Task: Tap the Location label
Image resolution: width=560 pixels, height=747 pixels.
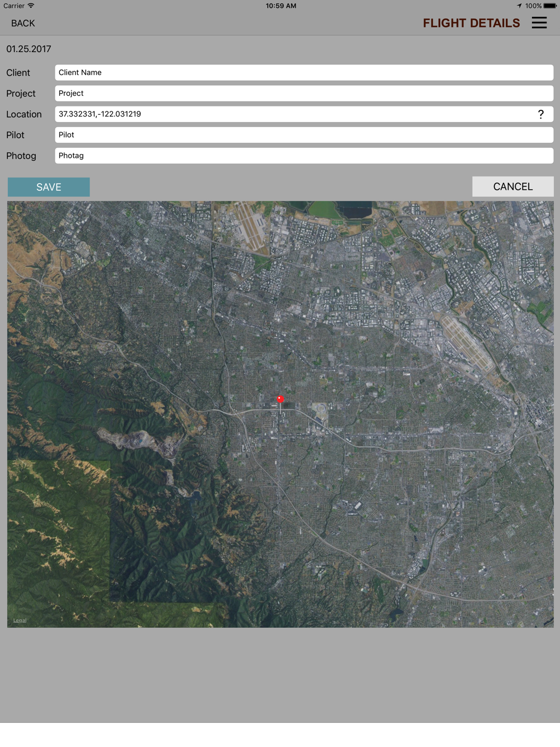Action: 24,114
